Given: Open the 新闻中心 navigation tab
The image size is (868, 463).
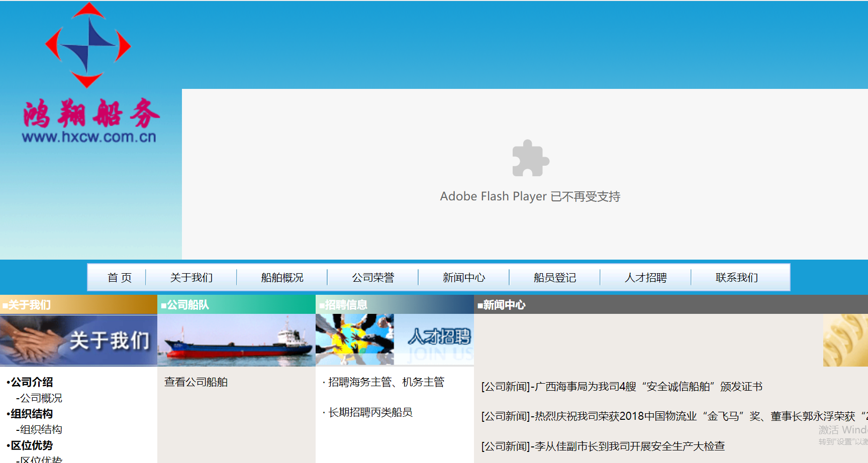Looking at the screenshot, I should [x=463, y=277].
